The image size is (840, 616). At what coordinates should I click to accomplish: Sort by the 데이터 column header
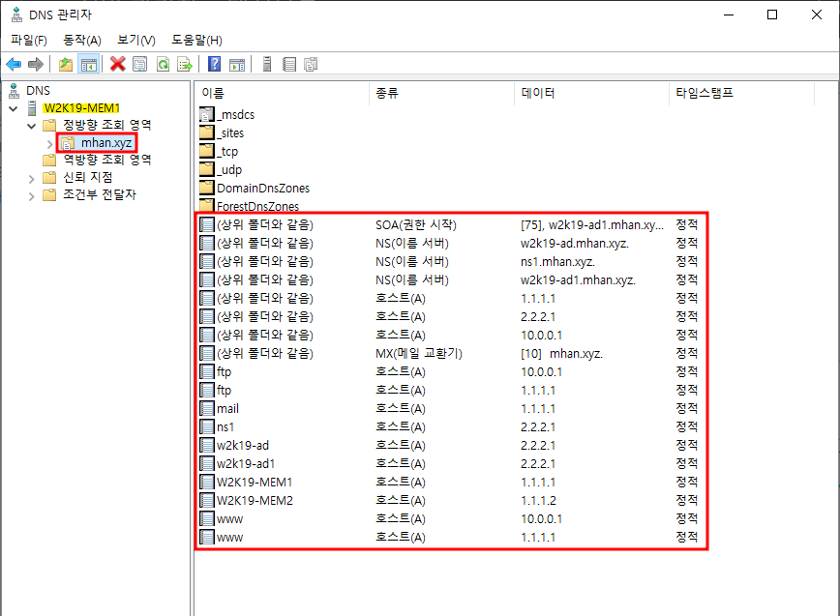click(591, 93)
